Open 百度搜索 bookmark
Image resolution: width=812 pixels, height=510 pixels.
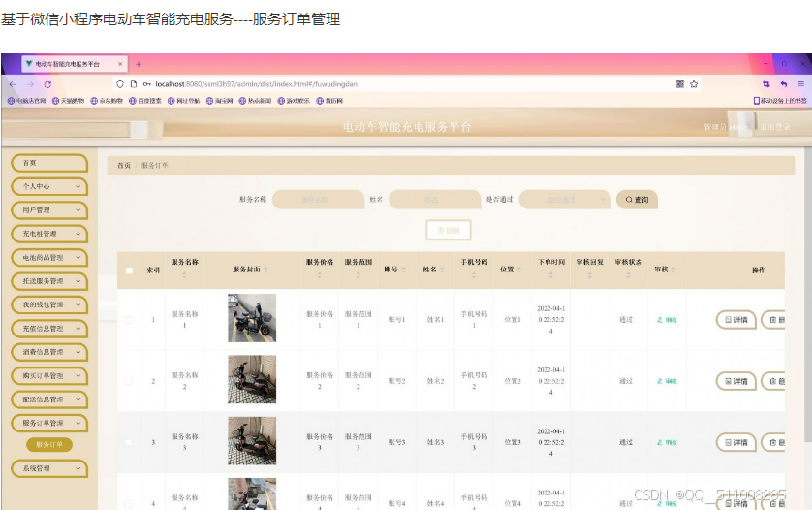click(x=145, y=101)
